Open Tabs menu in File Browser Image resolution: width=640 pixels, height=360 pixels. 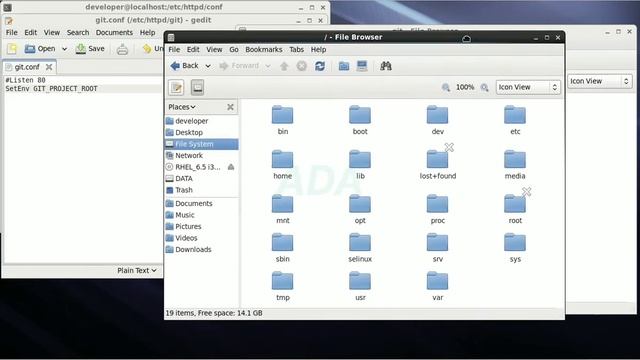[297, 49]
